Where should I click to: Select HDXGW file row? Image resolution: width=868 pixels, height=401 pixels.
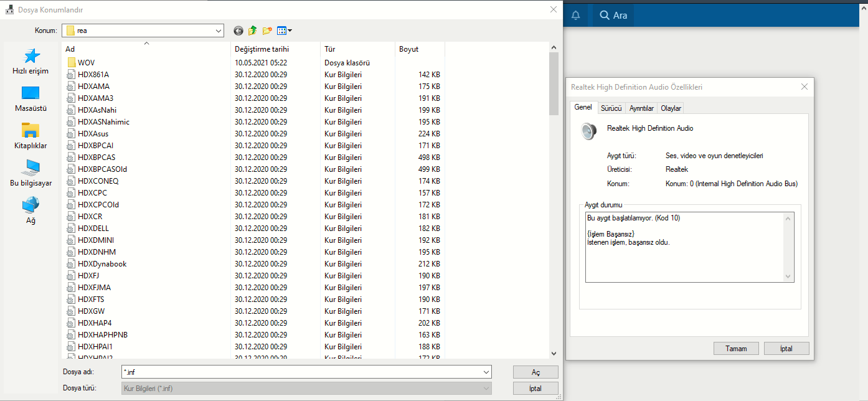pyautogui.click(x=255, y=311)
